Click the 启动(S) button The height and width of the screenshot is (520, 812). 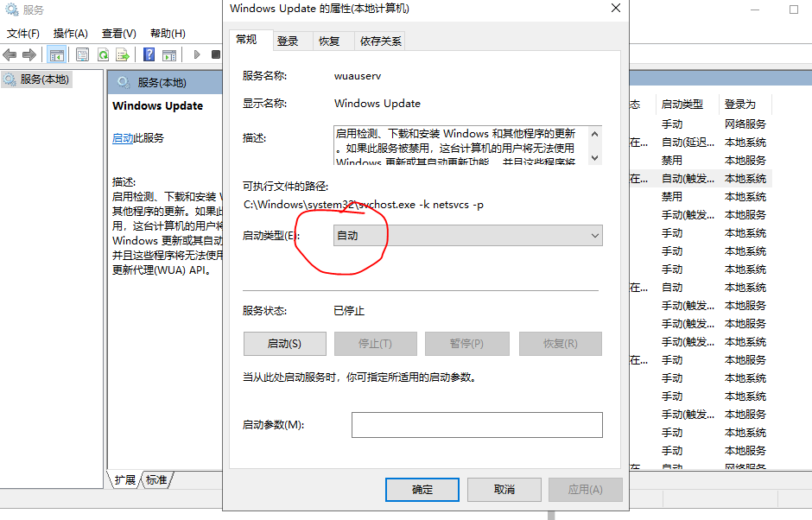285,344
